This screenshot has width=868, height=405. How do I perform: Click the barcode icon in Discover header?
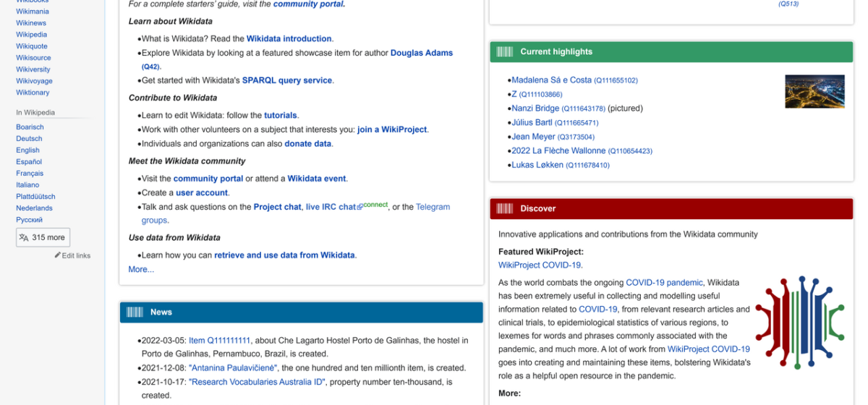[504, 208]
